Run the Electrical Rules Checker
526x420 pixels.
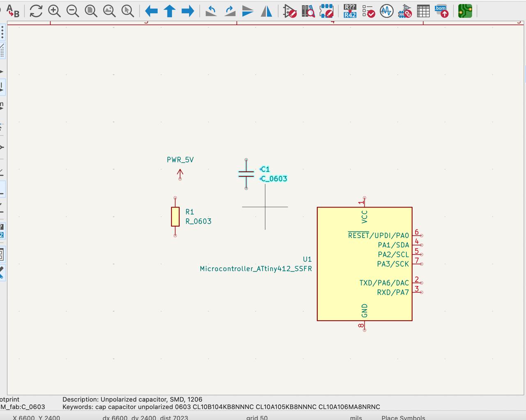pos(368,11)
